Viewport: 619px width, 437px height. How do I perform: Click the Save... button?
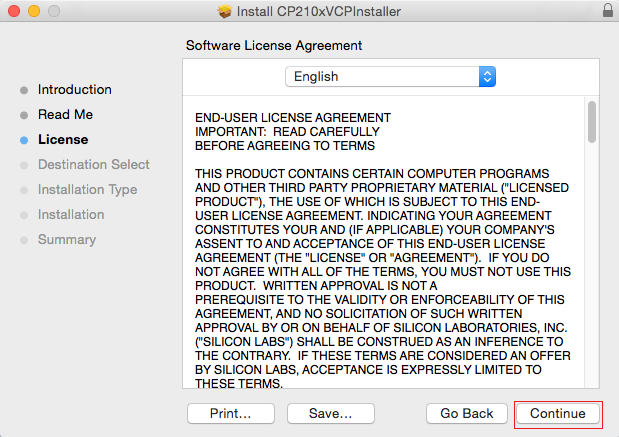(330, 413)
